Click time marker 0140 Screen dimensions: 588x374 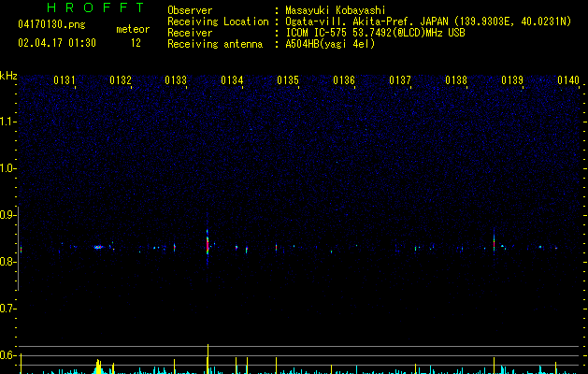click(568, 80)
